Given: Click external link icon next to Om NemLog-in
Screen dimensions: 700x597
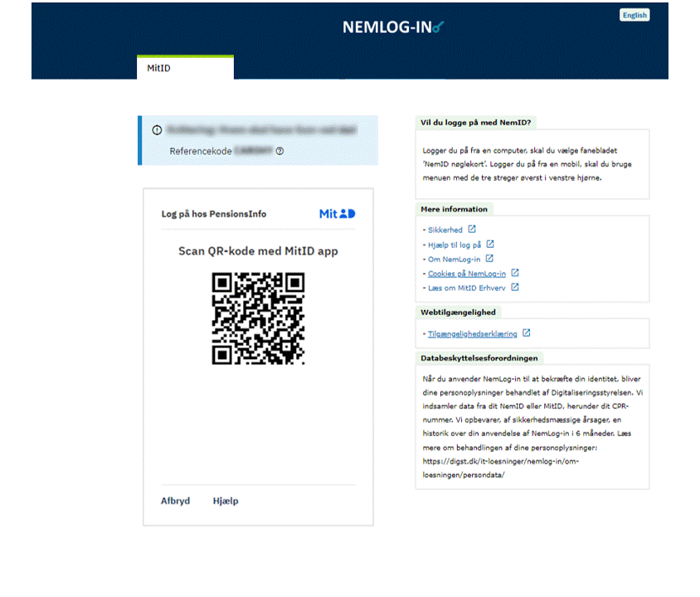Looking at the screenshot, I should click(489, 259).
